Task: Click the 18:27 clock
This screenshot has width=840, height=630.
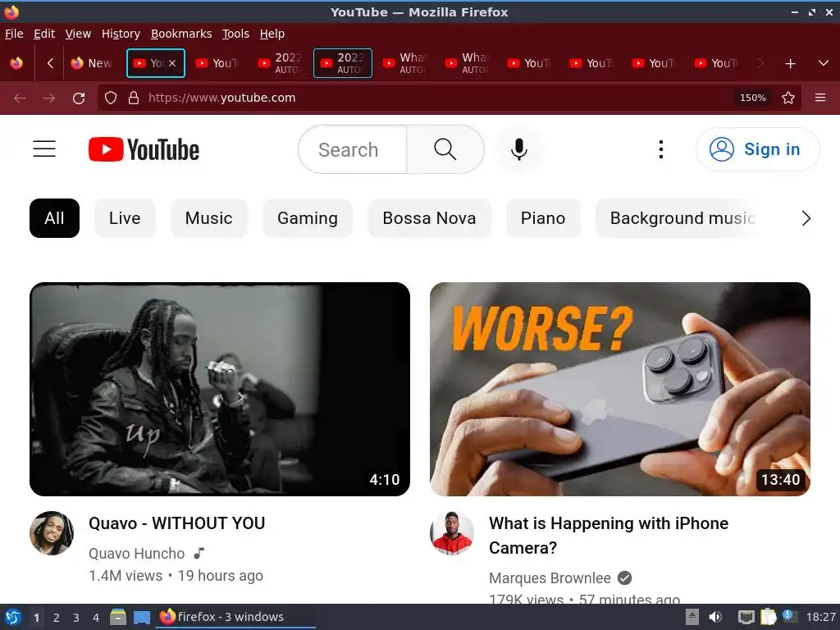Action: pos(820,617)
